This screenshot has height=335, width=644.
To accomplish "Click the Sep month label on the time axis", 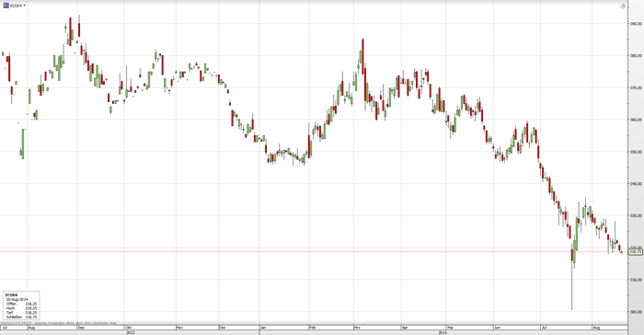I will coord(81,328).
